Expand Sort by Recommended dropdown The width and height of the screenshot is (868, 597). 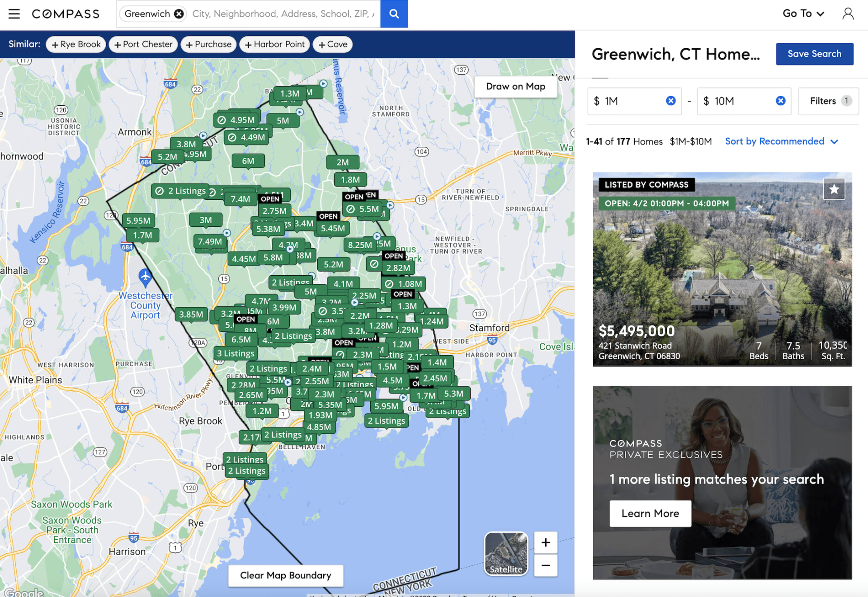pos(782,141)
